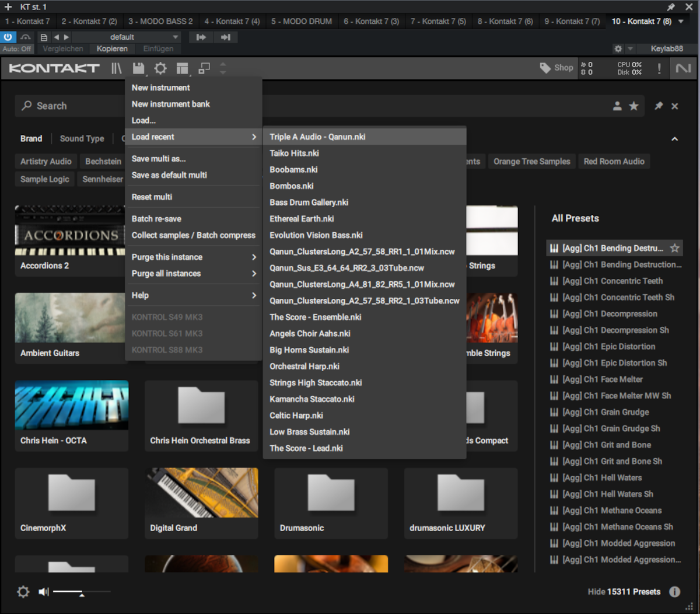Click the user content person icon
This screenshot has height=614, width=700.
[617, 106]
